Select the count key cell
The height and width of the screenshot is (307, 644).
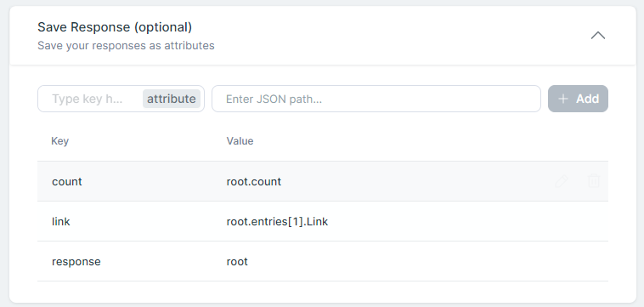67,181
